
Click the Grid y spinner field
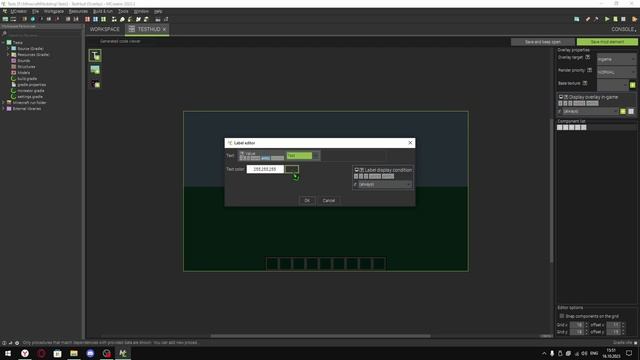(x=577, y=332)
